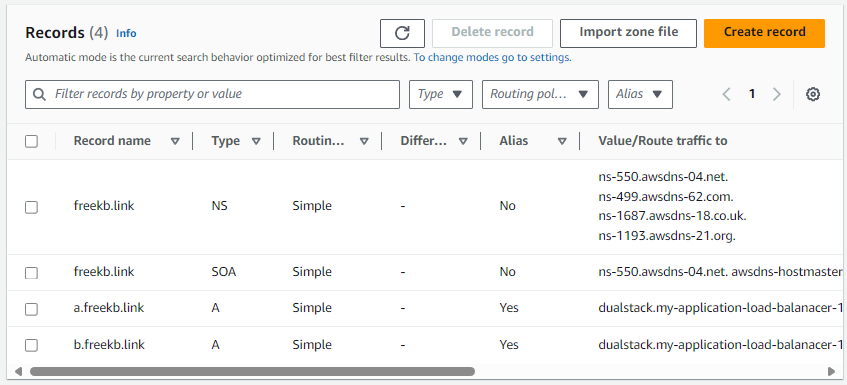Select the b.freekb.link record checkbox
847x385 pixels.
(x=31, y=346)
